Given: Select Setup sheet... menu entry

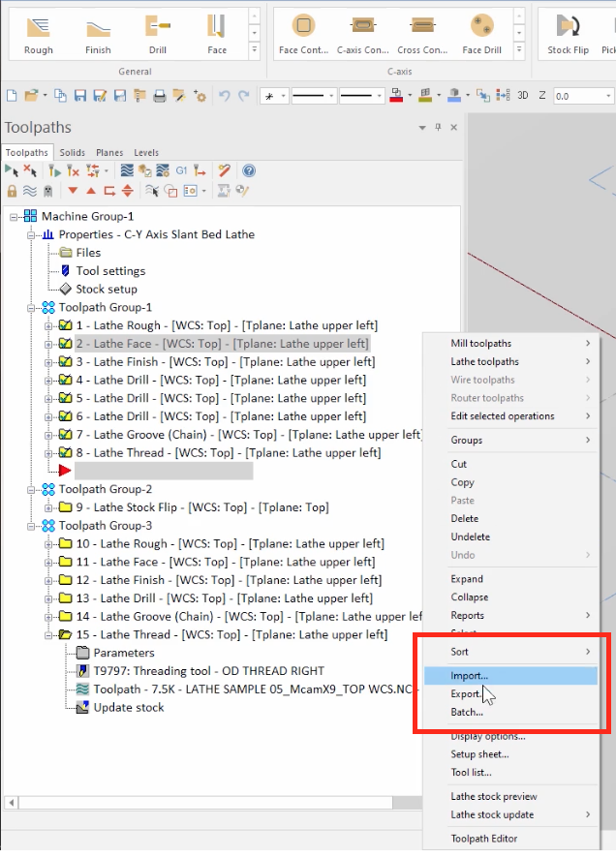Looking at the screenshot, I should point(511,754).
